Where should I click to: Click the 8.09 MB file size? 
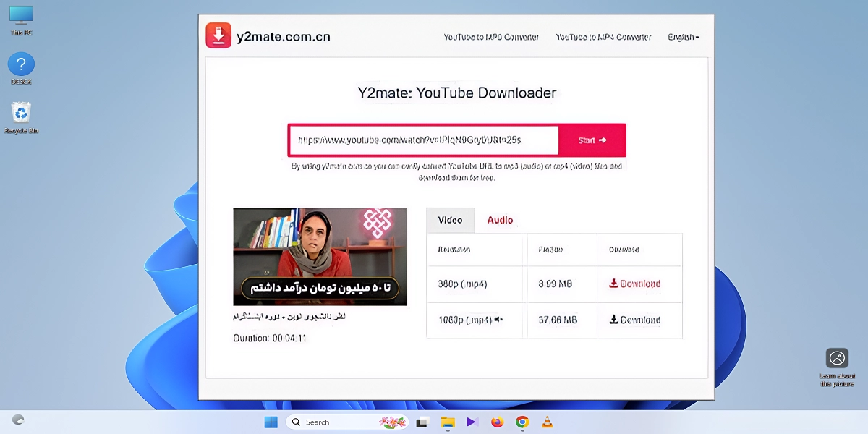(x=556, y=284)
